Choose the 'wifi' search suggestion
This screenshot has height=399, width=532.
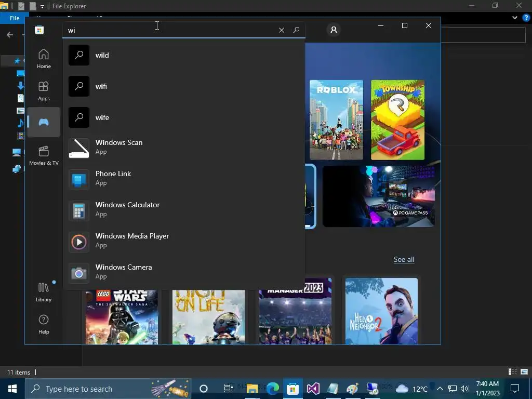(x=183, y=86)
